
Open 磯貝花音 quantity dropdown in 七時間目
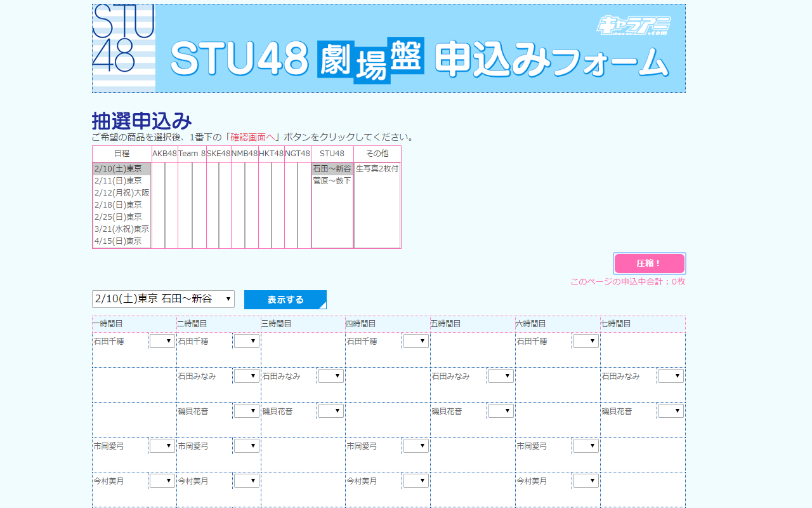coord(671,411)
